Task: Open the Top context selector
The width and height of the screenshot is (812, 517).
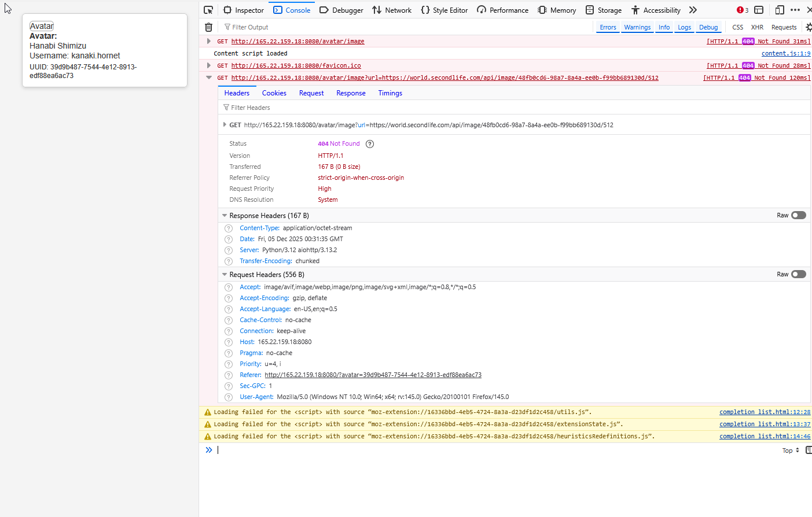Action: 791,450
